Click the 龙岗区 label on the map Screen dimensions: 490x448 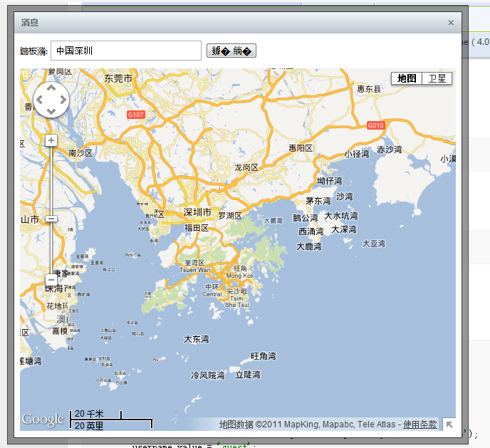tap(246, 167)
